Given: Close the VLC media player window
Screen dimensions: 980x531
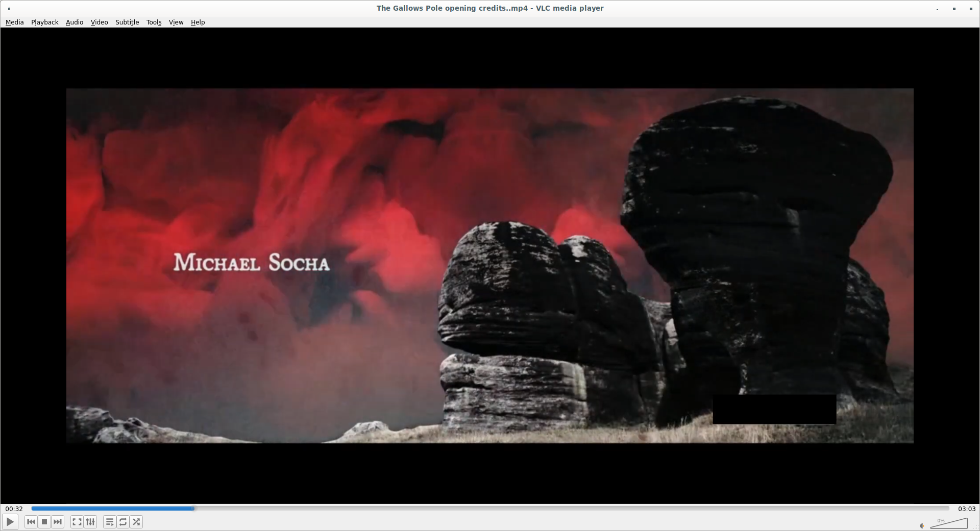Looking at the screenshot, I should [x=970, y=9].
